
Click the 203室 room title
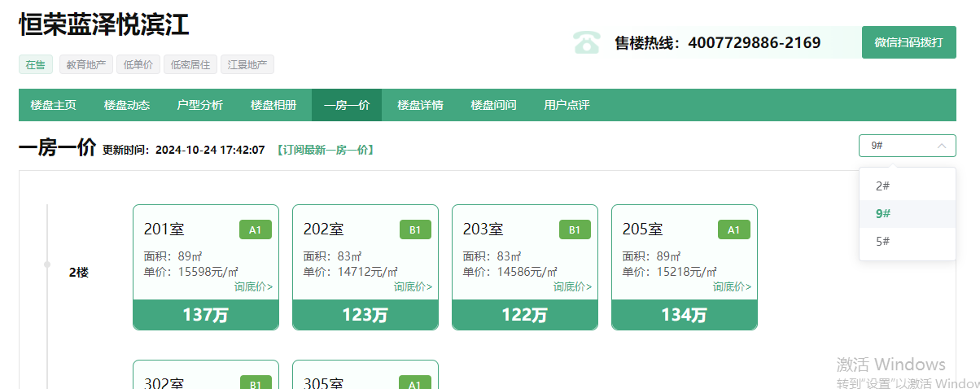tap(483, 229)
